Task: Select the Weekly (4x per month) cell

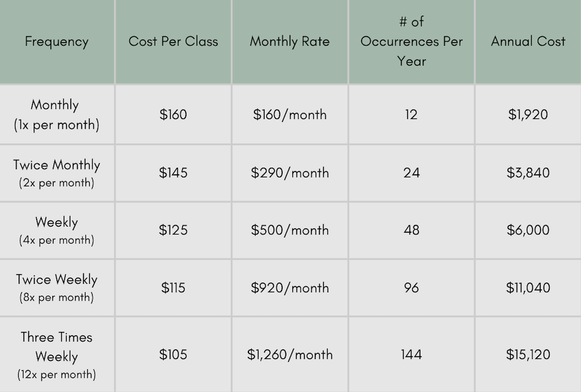Action: (x=57, y=230)
